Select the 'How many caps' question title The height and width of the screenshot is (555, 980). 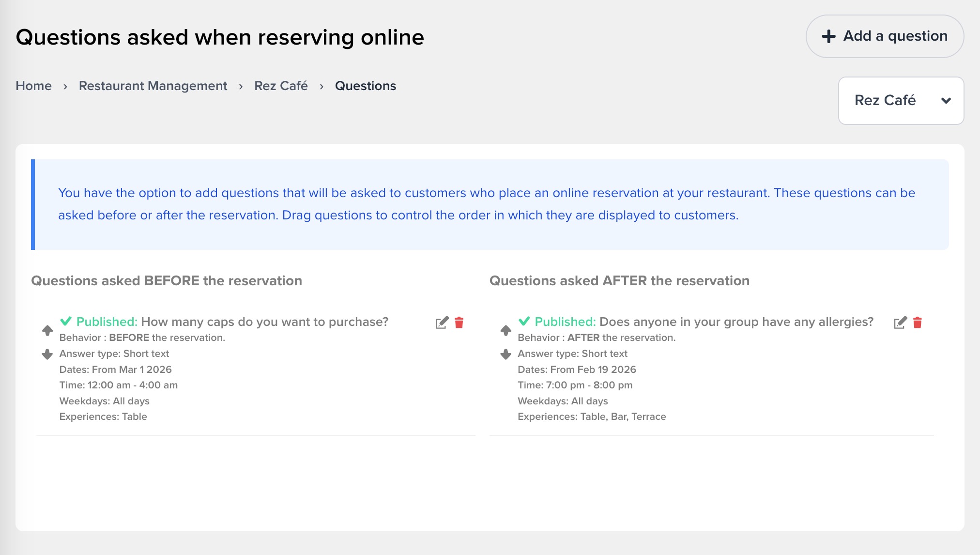(x=264, y=322)
